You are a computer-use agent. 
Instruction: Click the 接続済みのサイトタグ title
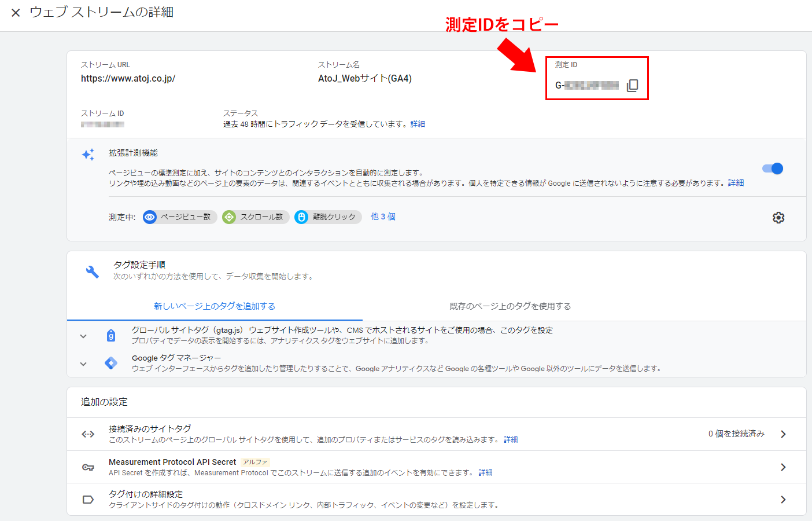[x=150, y=429]
